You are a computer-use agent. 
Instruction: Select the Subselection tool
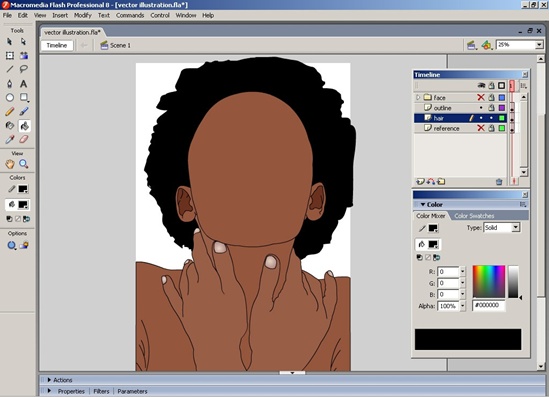(x=23, y=42)
